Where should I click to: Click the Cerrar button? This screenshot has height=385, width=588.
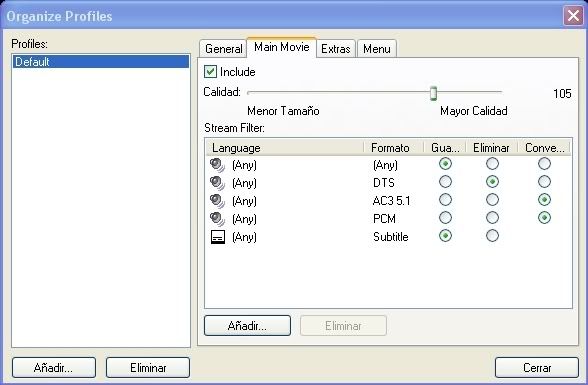pyautogui.click(x=537, y=367)
